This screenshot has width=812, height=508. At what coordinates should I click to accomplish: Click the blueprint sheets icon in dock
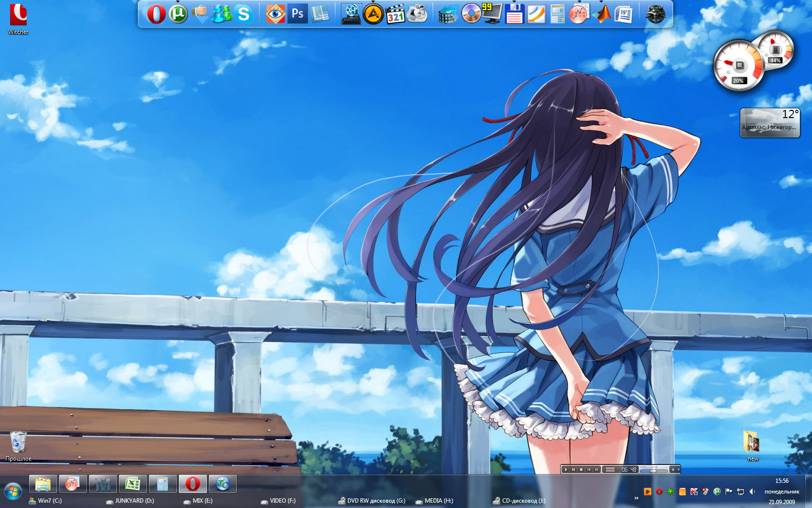[x=319, y=14]
